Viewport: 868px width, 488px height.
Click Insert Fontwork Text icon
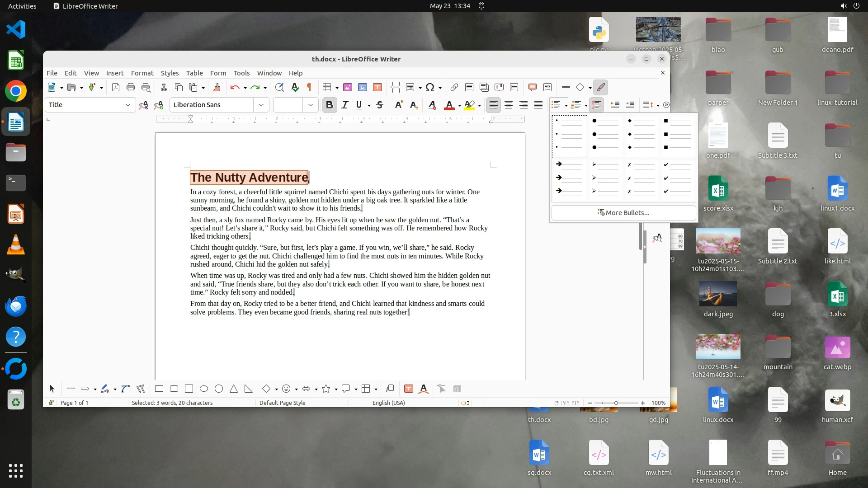click(424, 389)
